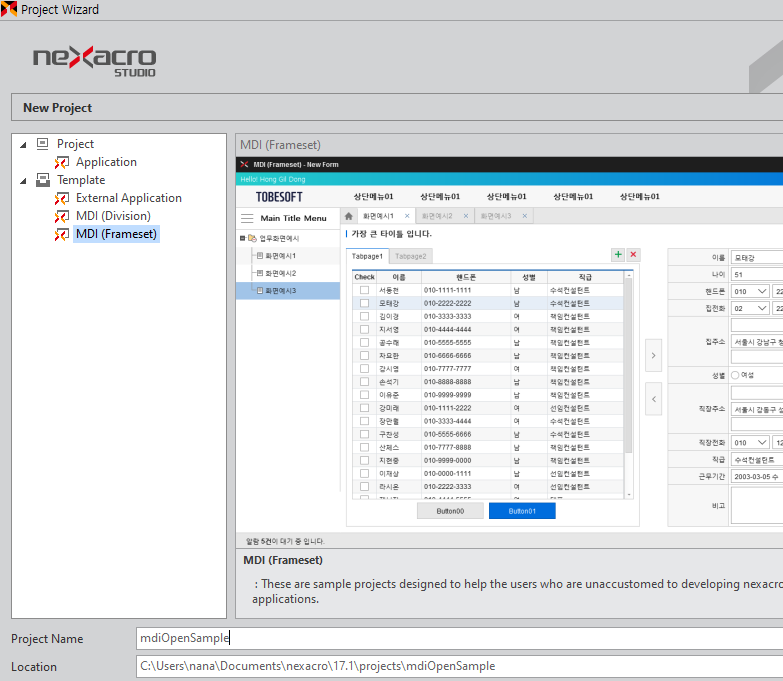Check the checkbox for row 김이경
The height and width of the screenshot is (681, 783).
coord(365,316)
